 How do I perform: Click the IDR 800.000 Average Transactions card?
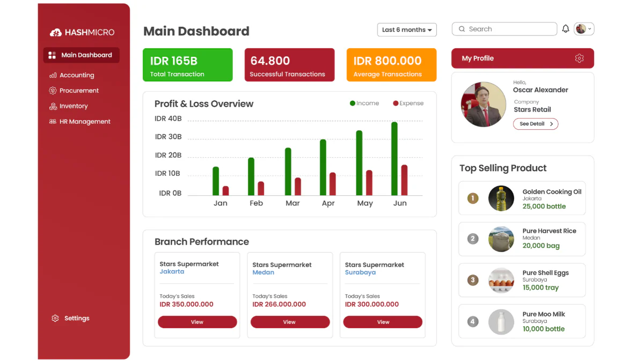point(391,65)
